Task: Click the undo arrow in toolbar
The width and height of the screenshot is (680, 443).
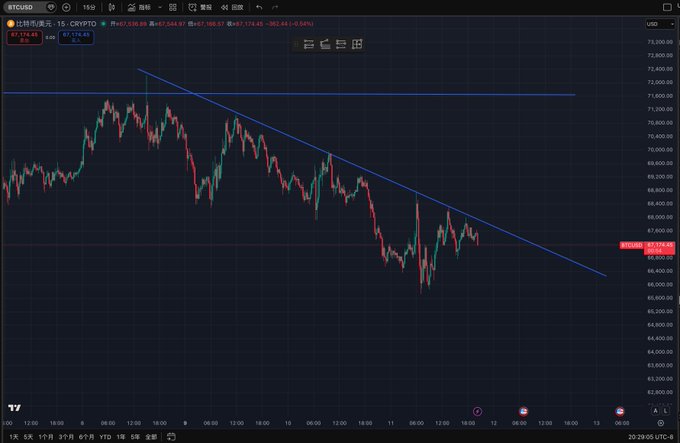Action: click(259, 7)
